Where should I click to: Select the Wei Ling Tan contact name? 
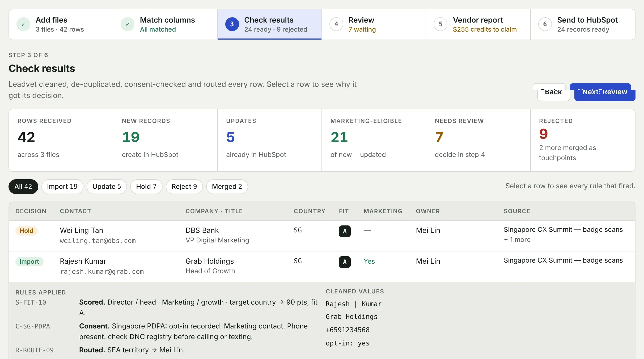click(x=81, y=230)
